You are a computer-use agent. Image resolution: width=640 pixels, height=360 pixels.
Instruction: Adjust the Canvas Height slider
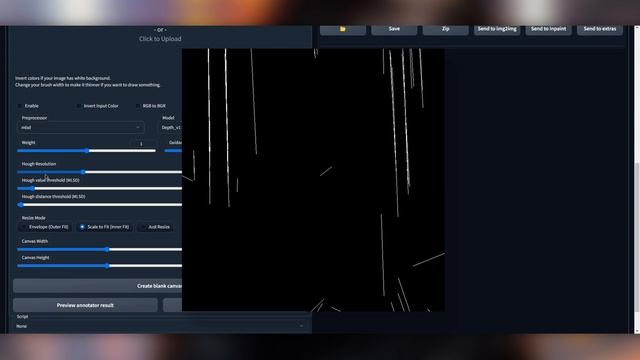pyautogui.click(x=99, y=265)
